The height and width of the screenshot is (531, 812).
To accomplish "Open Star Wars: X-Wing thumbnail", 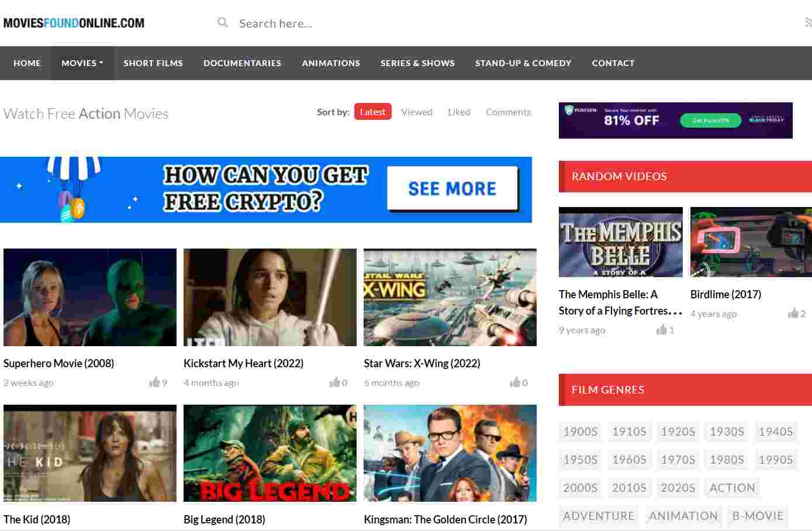I will [x=450, y=297].
